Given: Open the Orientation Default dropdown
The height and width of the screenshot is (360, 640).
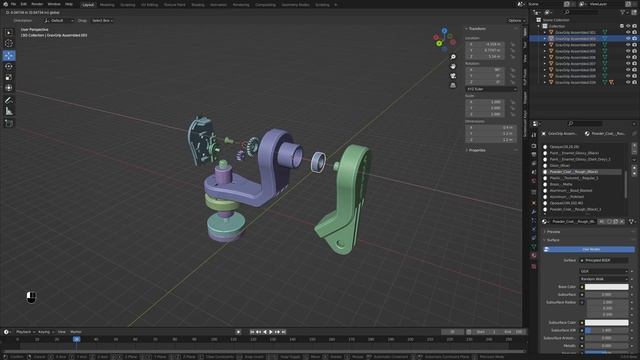Looking at the screenshot, I should coord(58,20).
